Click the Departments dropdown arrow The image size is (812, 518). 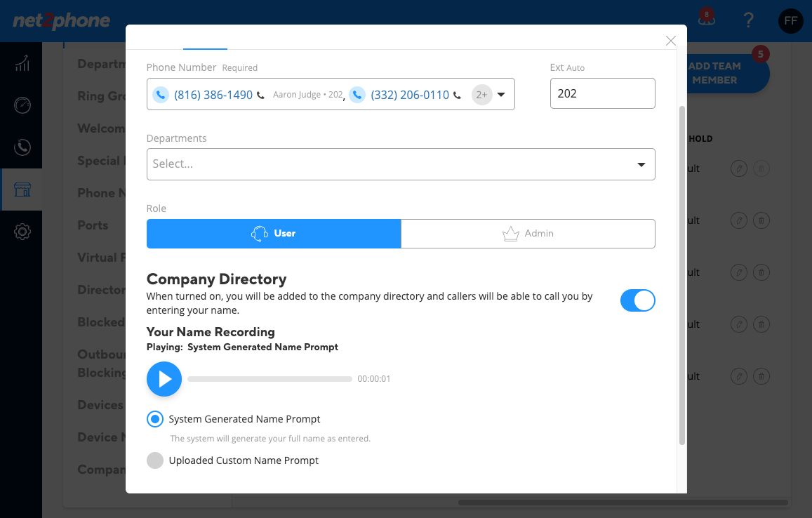(641, 165)
